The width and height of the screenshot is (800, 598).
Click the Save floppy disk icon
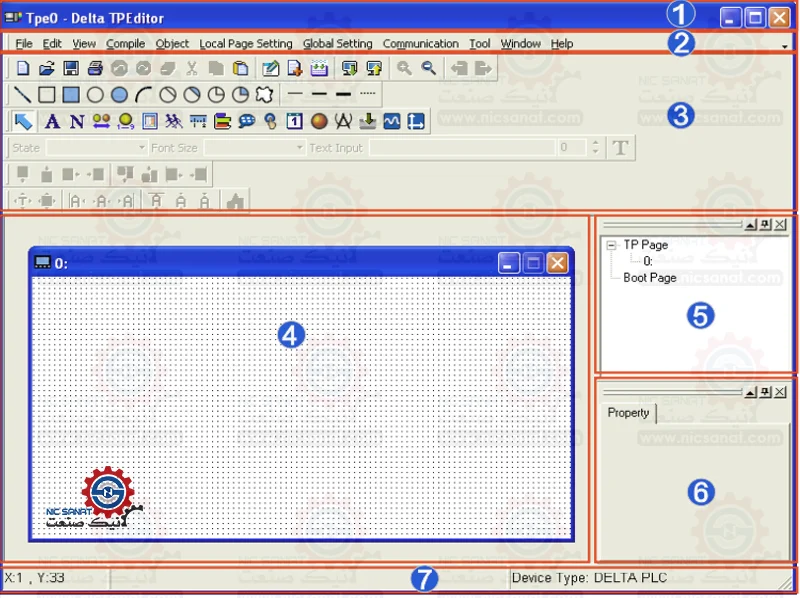(x=71, y=69)
